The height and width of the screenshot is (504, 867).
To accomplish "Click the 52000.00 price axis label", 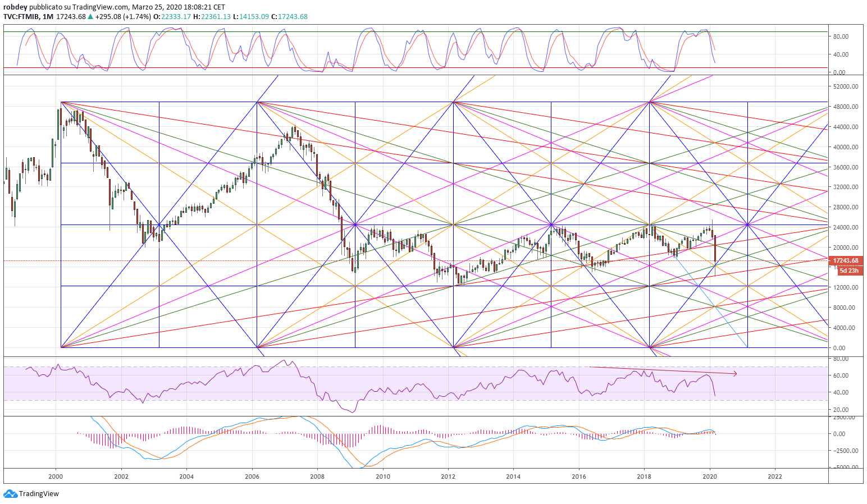I will pos(846,86).
